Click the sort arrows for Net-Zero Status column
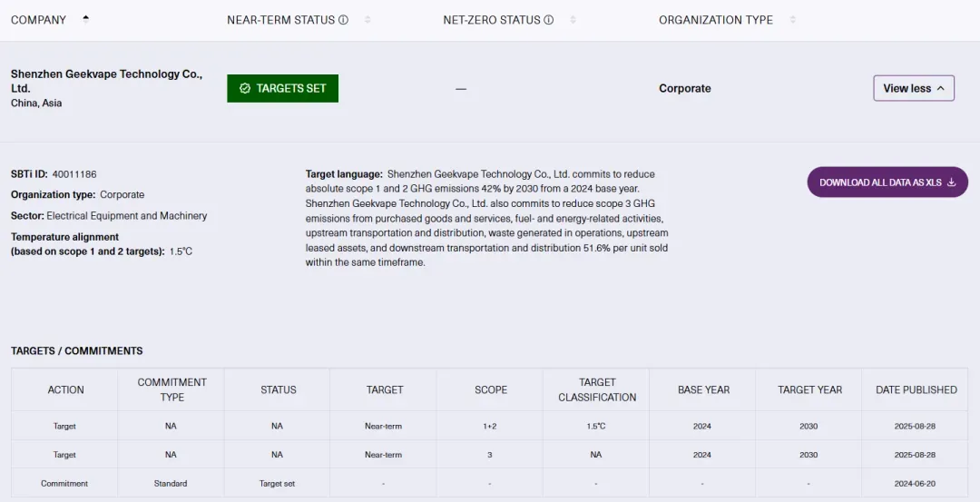The image size is (980, 502). (573, 20)
